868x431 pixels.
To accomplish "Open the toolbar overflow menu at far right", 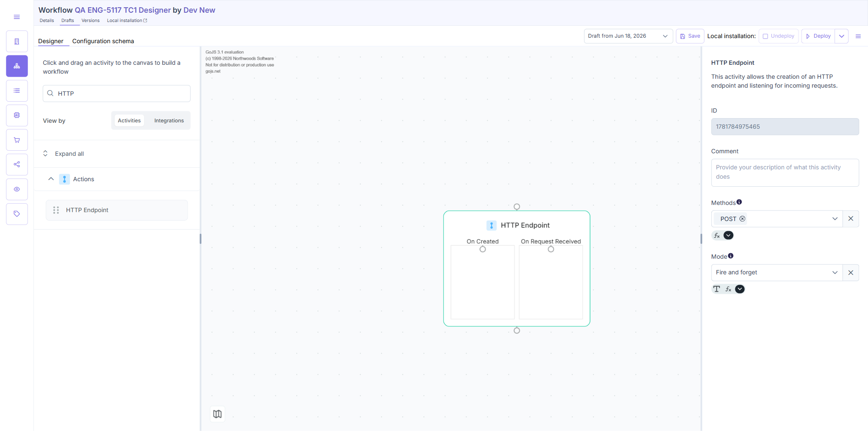I will pos(858,36).
